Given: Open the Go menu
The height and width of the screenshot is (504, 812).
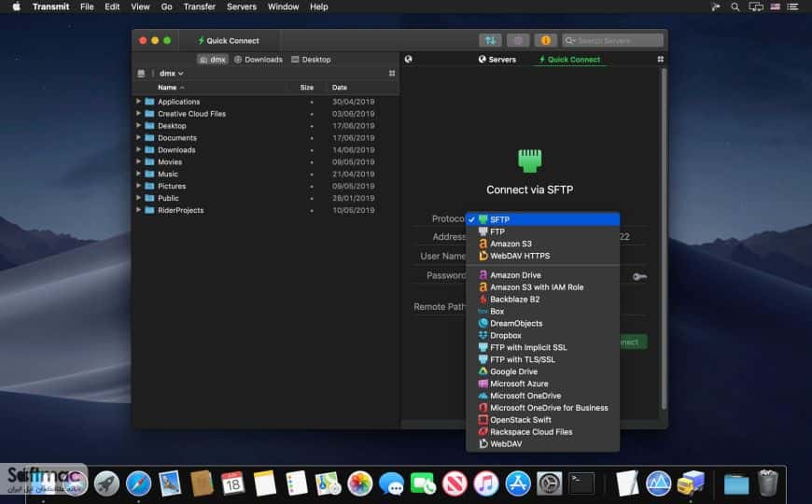Looking at the screenshot, I should click(166, 7).
